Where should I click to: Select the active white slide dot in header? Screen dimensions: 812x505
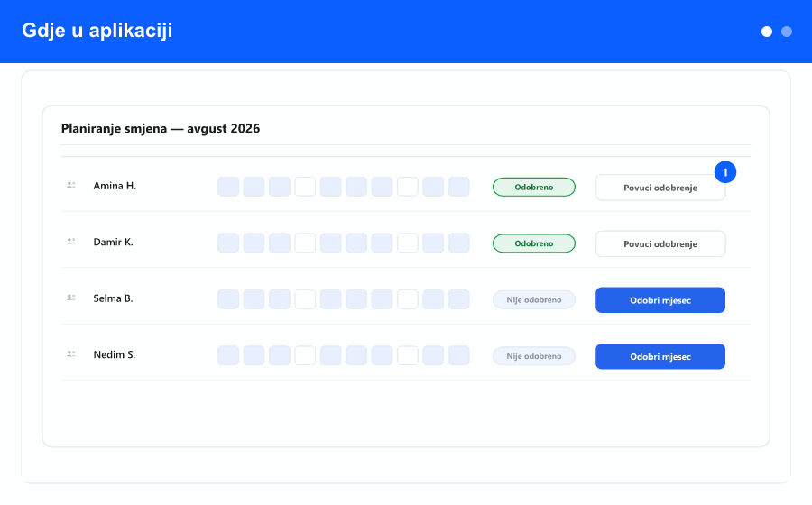tap(767, 32)
